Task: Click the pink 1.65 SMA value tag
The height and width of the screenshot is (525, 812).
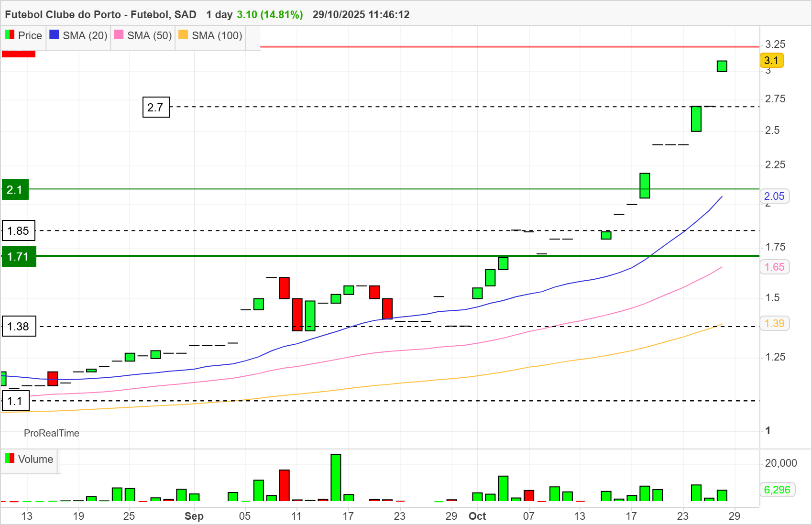Action: tap(774, 267)
